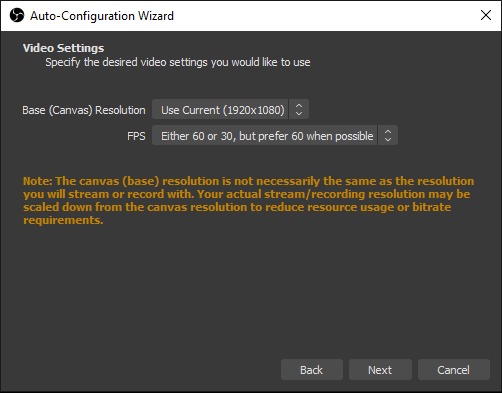Close the Auto-Configuration Wizard window
Viewport: 502px width, 393px height.
(x=486, y=15)
